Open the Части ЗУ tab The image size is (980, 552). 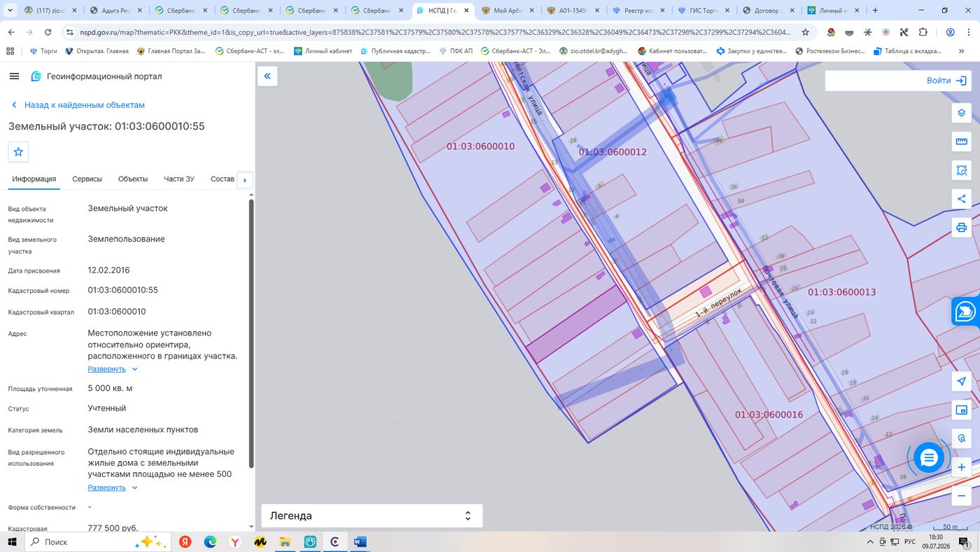tap(179, 179)
